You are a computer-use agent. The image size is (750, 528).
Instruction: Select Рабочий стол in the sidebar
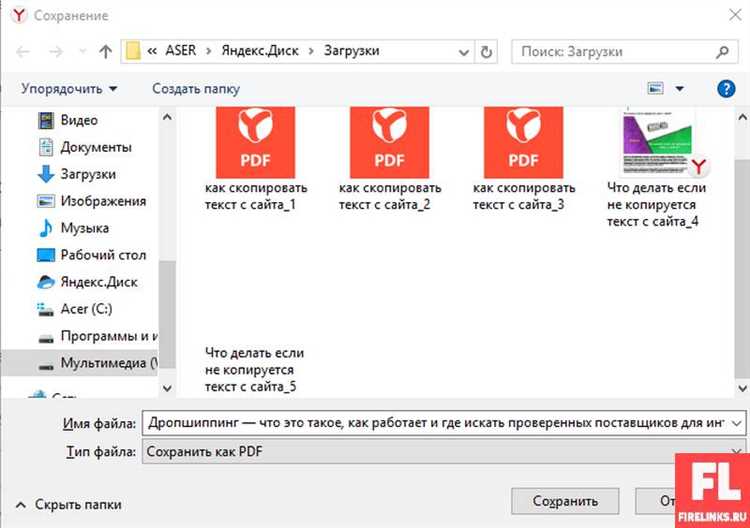point(91,255)
